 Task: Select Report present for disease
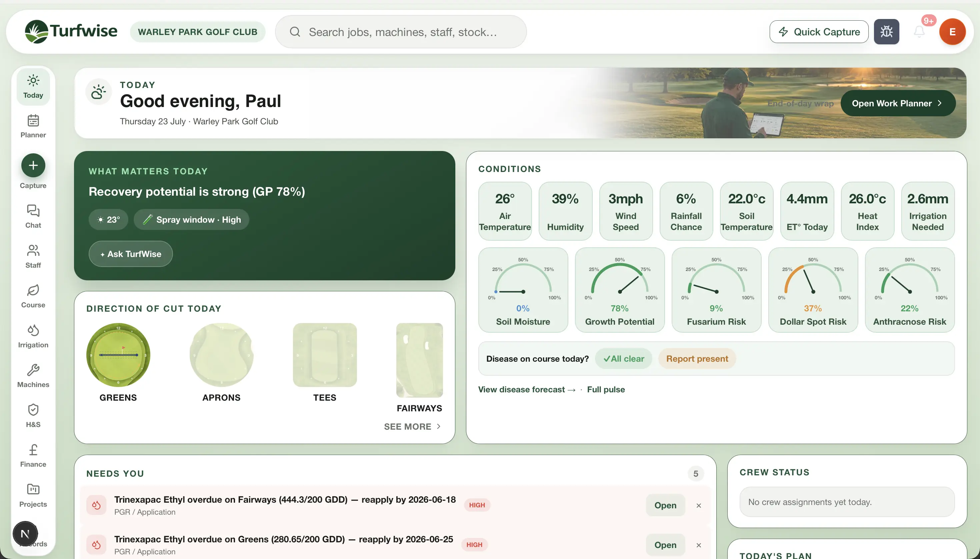pos(697,359)
